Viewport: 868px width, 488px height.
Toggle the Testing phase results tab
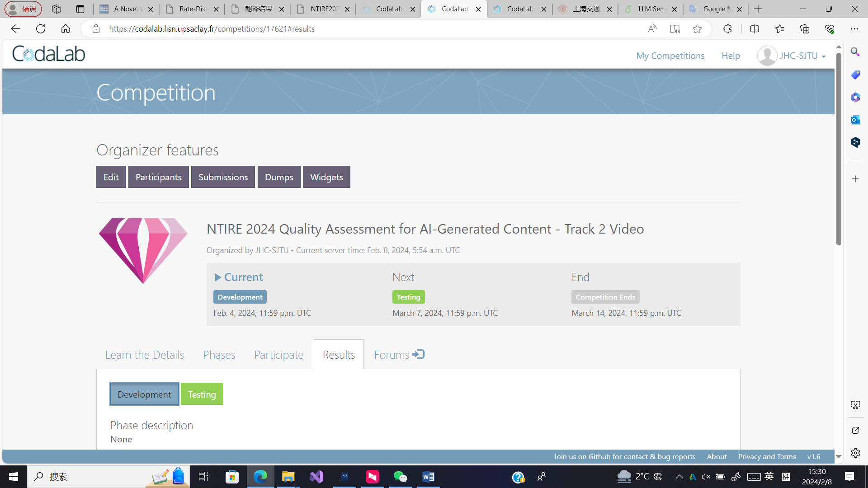click(202, 394)
